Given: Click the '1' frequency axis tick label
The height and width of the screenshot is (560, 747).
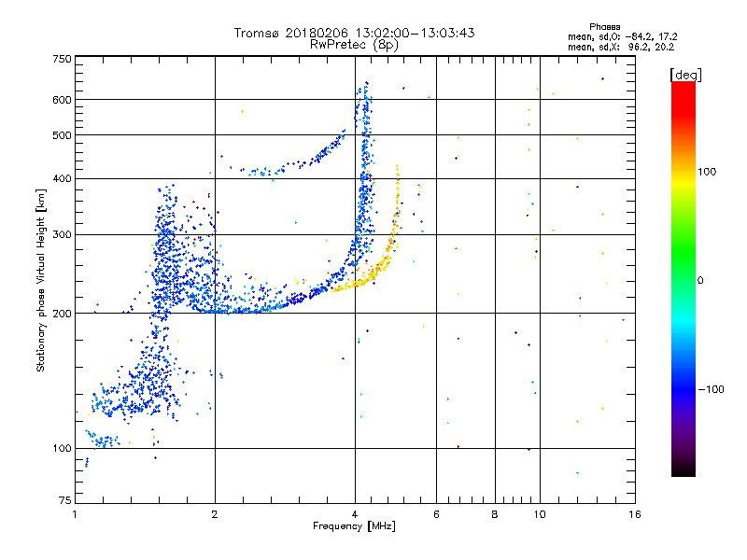Looking at the screenshot, I should 75,514.
